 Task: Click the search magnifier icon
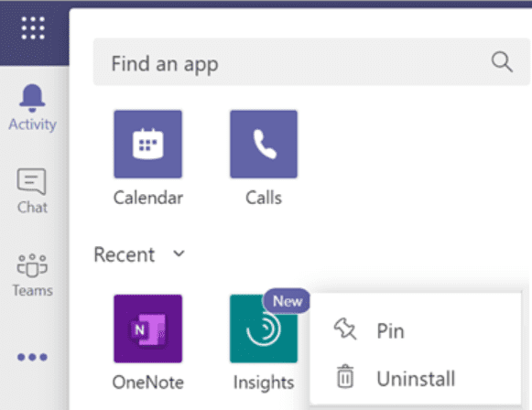(x=502, y=62)
